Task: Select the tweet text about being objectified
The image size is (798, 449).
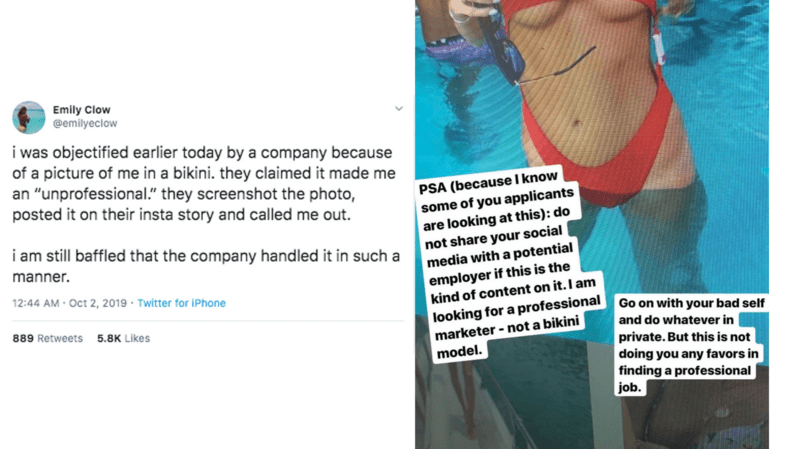Action: [204, 183]
